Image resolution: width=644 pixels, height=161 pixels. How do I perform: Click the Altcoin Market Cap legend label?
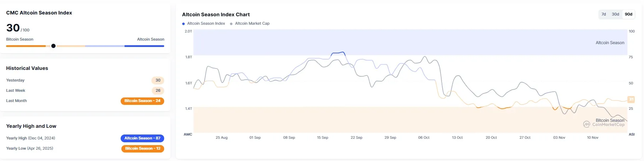point(252,24)
